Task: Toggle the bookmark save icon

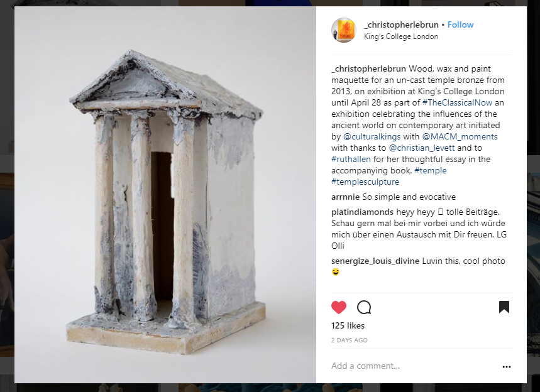Action: pos(504,307)
